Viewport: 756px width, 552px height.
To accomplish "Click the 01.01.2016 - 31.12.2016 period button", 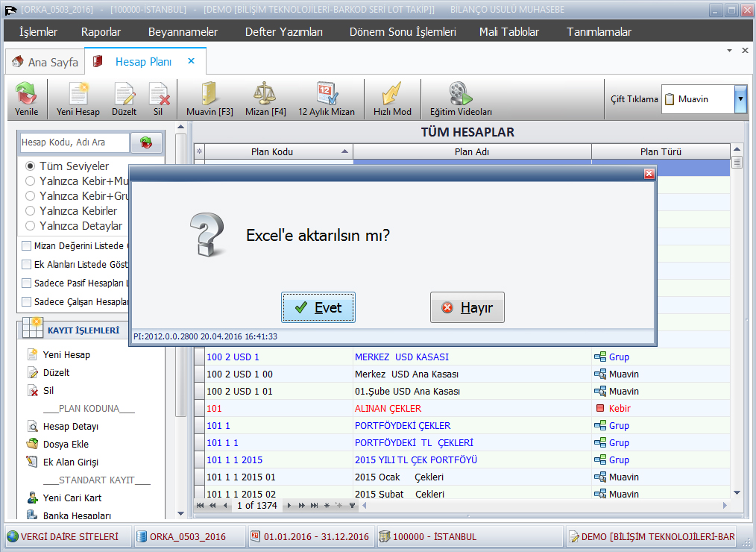I will (311, 536).
